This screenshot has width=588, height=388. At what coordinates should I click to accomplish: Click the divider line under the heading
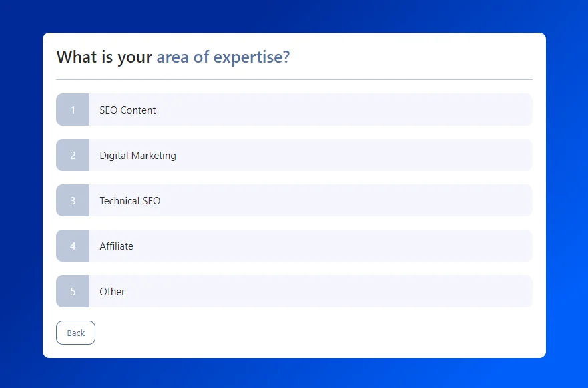coord(294,79)
